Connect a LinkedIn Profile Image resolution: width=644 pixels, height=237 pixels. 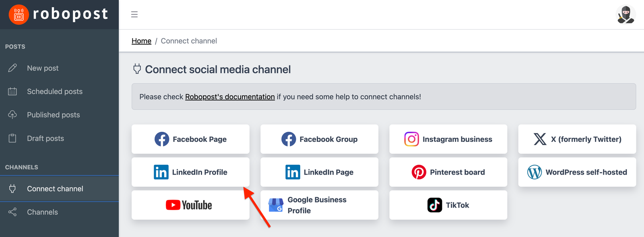[x=190, y=172]
